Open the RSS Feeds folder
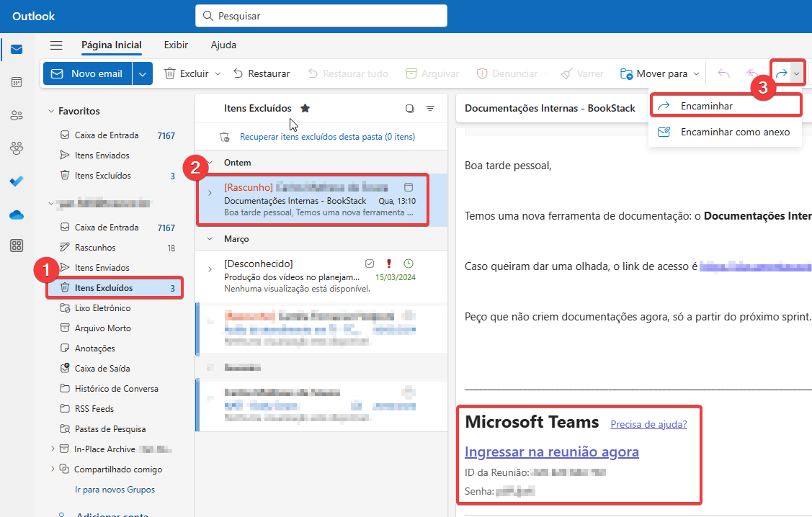Image resolution: width=812 pixels, height=517 pixels. (x=115, y=409)
